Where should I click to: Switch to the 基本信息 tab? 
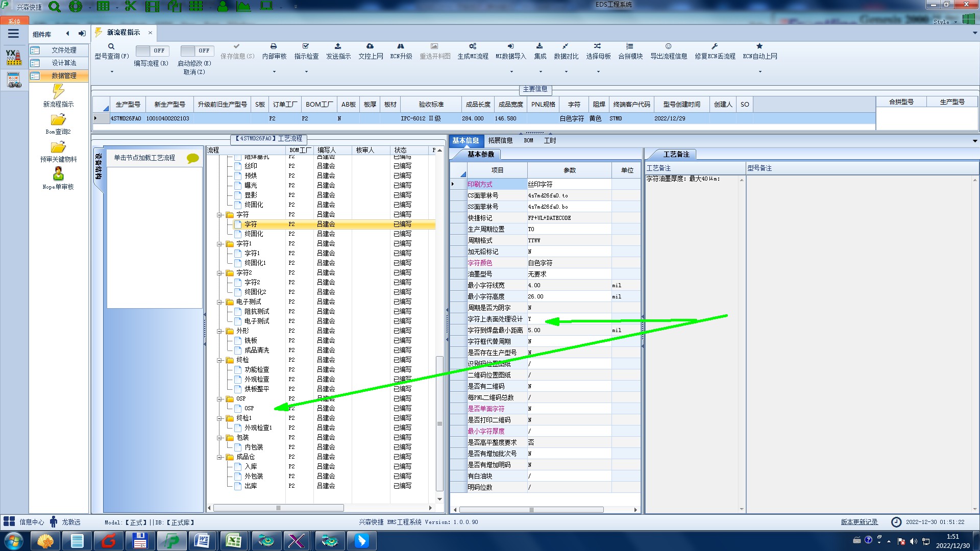click(x=465, y=140)
